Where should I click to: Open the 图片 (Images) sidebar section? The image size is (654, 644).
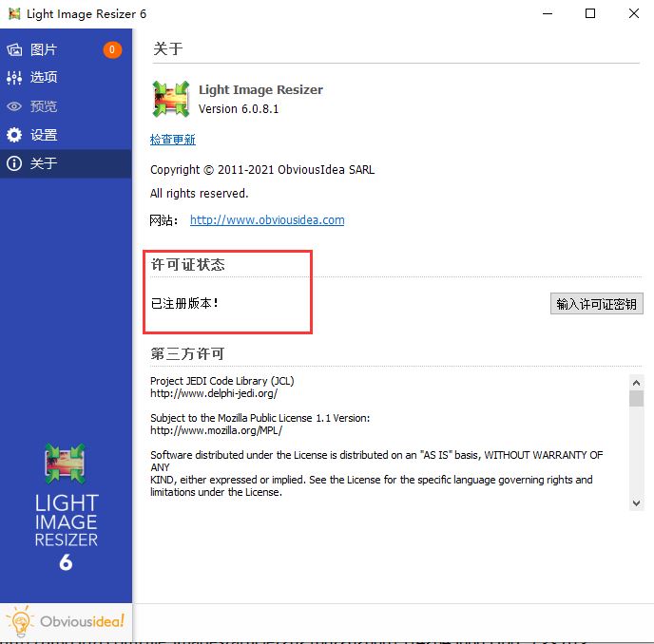66,49
